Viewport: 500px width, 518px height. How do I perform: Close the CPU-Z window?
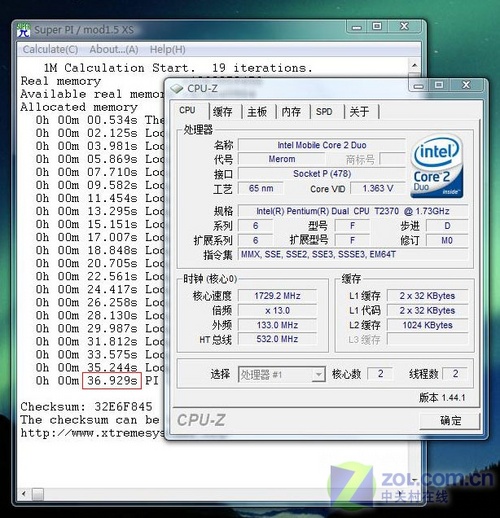coord(466,86)
